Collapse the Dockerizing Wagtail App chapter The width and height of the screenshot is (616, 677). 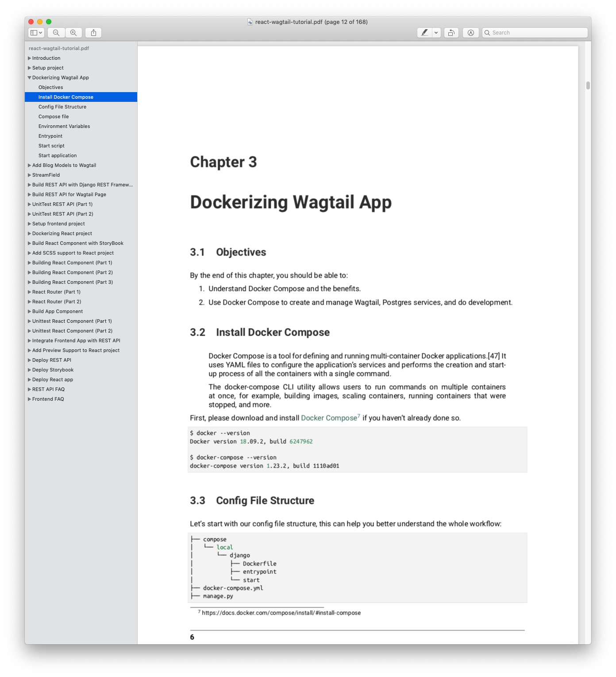(30, 77)
